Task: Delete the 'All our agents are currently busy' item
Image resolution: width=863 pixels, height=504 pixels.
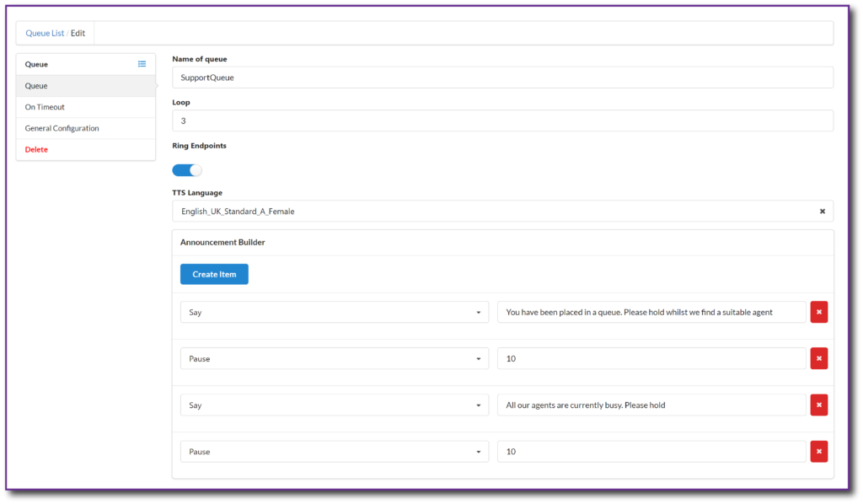Action: pyautogui.click(x=819, y=405)
